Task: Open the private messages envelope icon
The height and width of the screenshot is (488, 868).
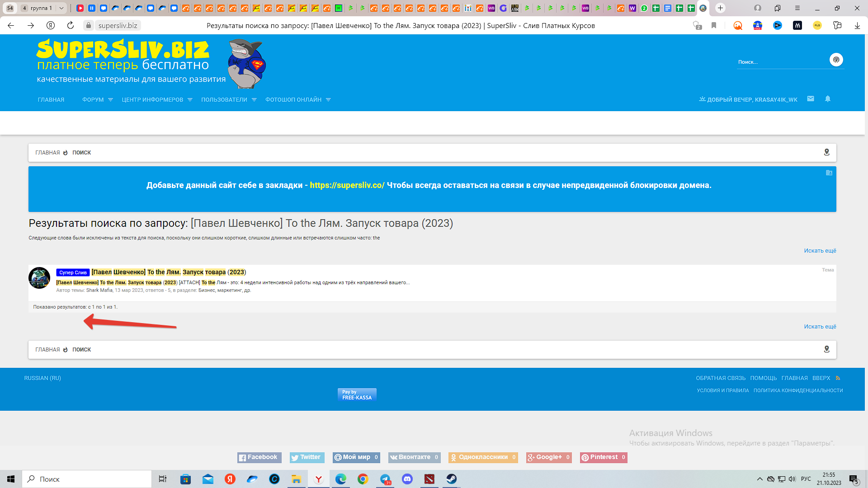Action: click(x=811, y=99)
